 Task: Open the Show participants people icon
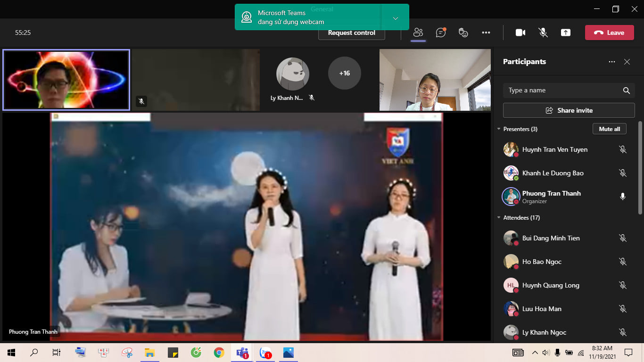pos(418,33)
